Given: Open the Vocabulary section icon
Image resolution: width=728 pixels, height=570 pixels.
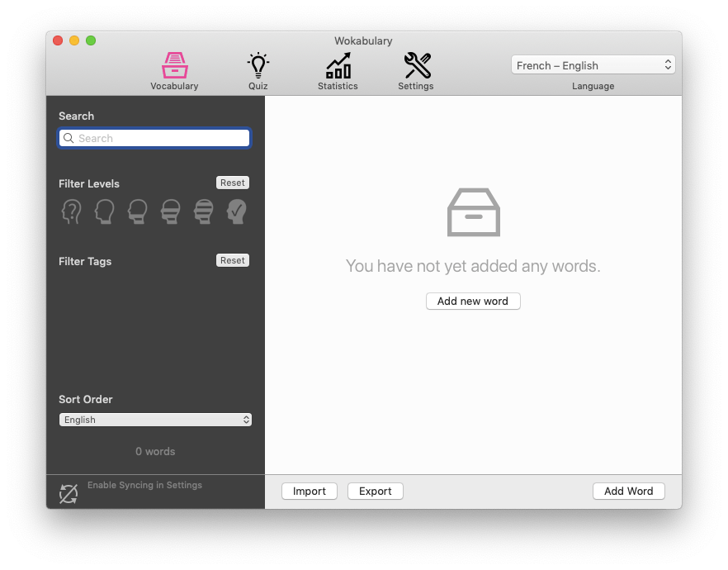Looking at the screenshot, I should (x=175, y=65).
